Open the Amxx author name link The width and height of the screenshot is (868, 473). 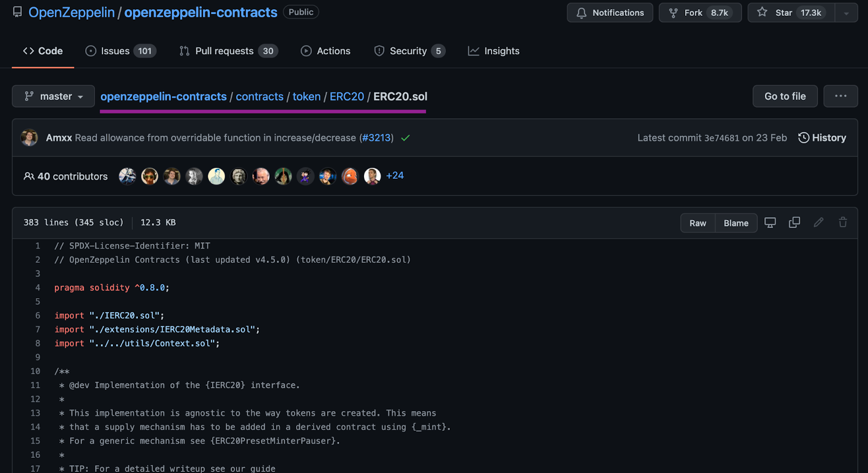point(59,138)
